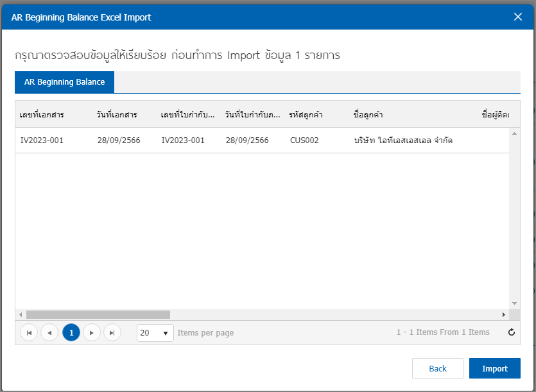Click the horizontal scrollbar thumb

pyautogui.click(x=98, y=314)
